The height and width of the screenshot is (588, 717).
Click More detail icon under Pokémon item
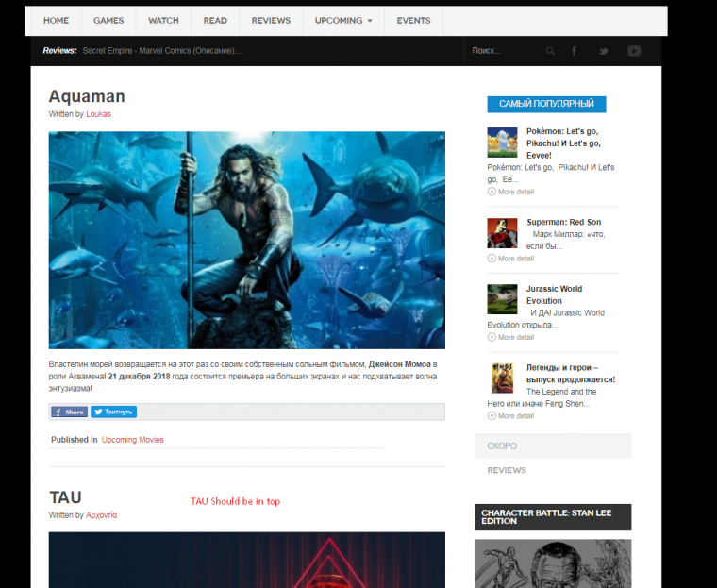[x=492, y=192]
